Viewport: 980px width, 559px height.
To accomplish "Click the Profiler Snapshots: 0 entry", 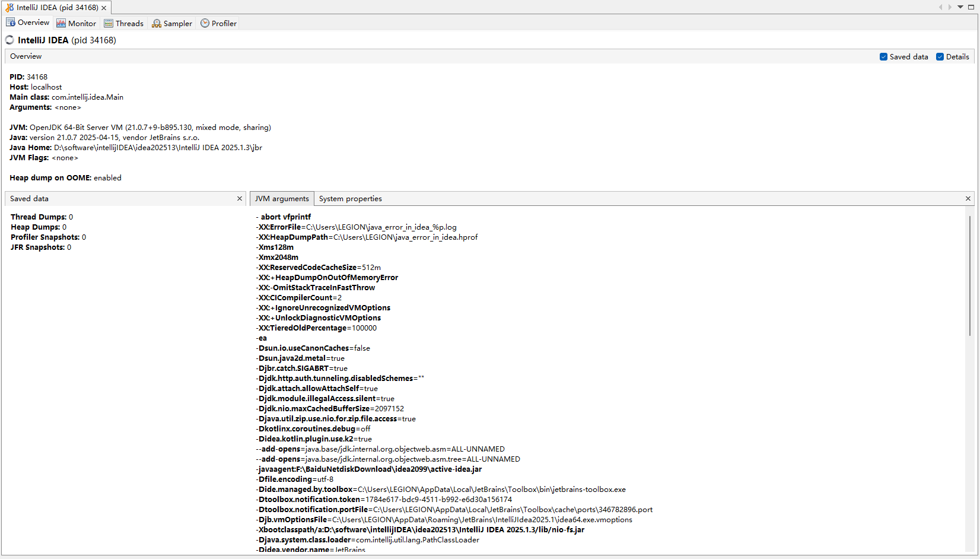I will tap(48, 237).
